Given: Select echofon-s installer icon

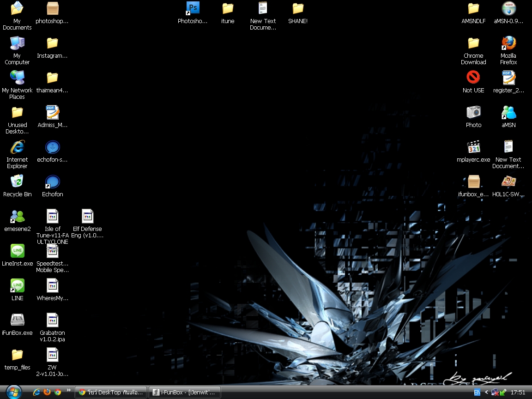Looking at the screenshot, I should click(52, 147).
